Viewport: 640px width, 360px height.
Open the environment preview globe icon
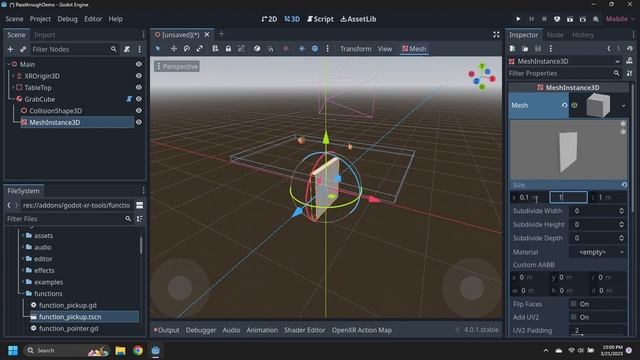pos(315,49)
